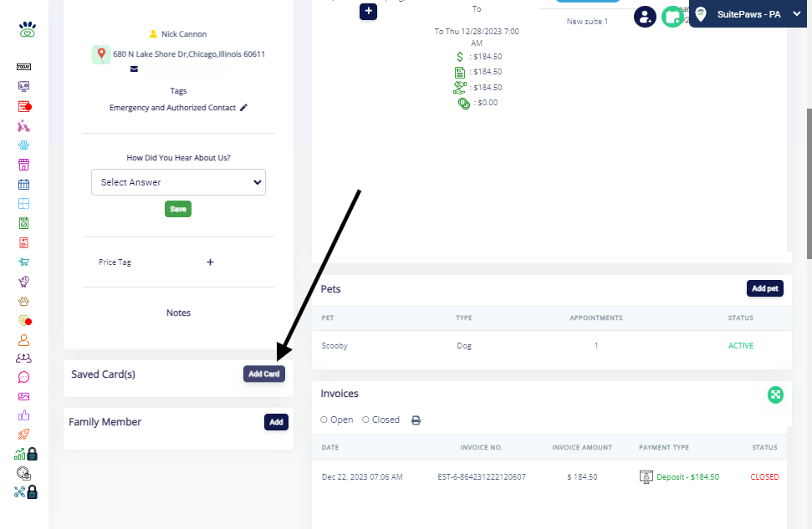The image size is (812, 529).
Task: Open the purple picture gallery sidebar icon
Action: (23, 396)
